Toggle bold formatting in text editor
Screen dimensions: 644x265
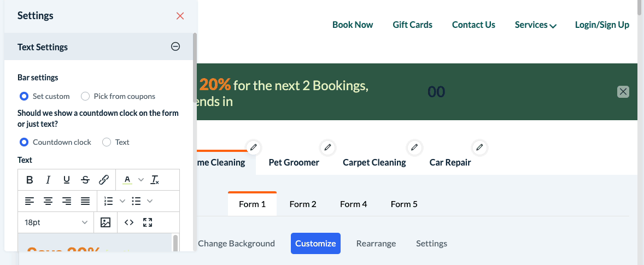(30, 180)
